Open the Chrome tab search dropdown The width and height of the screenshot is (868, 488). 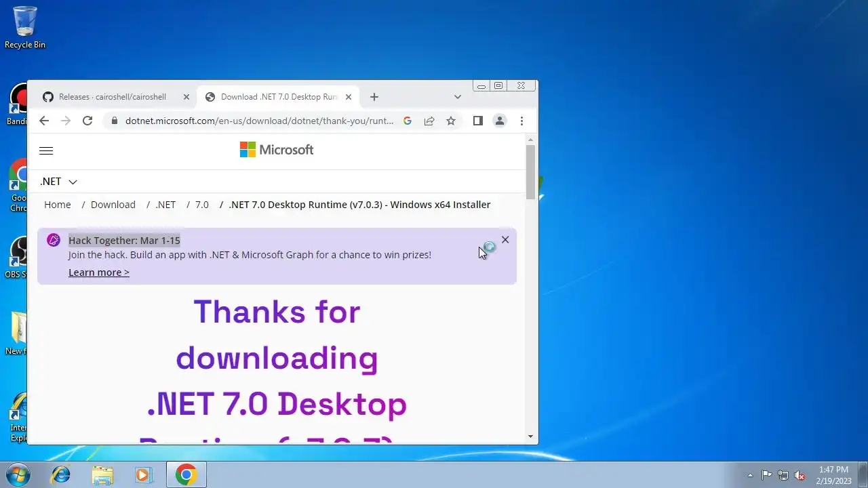[x=458, y=97]
